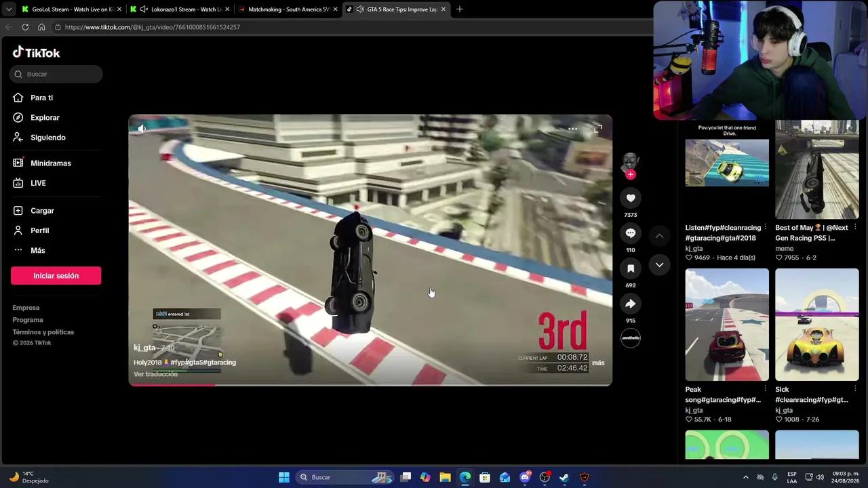Close the GeoLoL Stream tab
868x488 pixels.
[x=119, y=9]
